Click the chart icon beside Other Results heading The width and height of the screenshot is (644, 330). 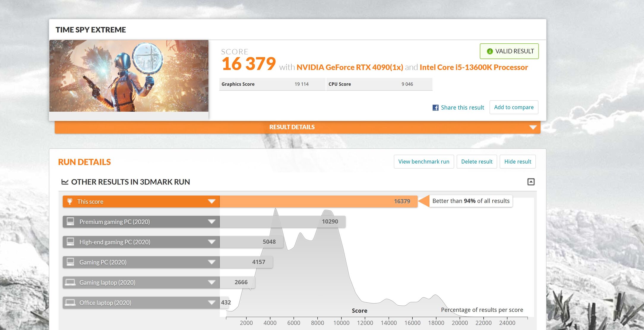[x=65, y=182]
